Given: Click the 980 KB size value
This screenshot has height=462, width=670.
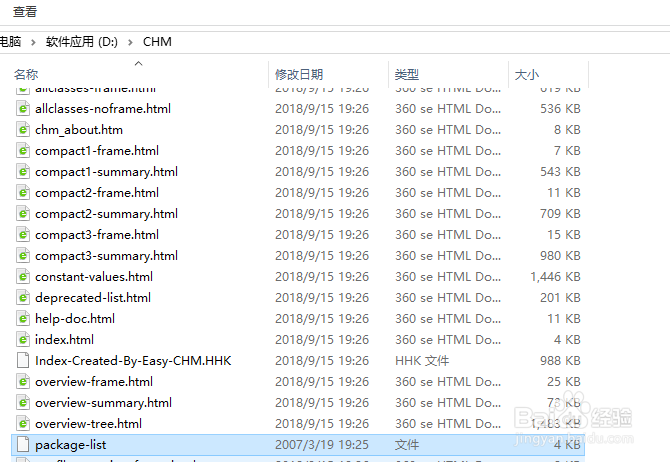Looking at the screenshot, I should [560, 256].
